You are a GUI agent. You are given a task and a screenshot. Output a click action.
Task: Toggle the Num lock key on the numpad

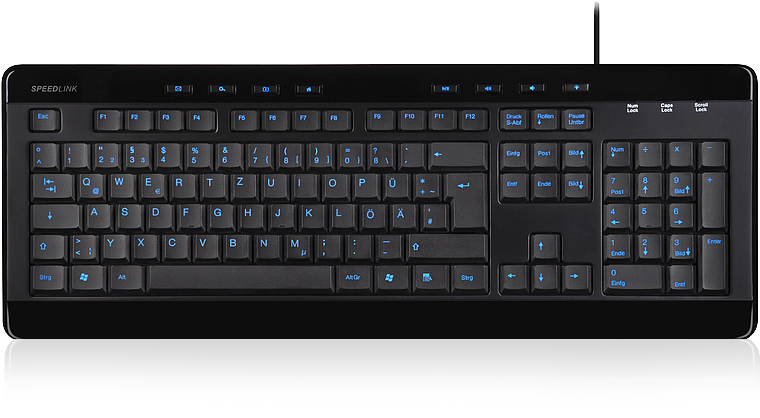click(x=619, y=154)
